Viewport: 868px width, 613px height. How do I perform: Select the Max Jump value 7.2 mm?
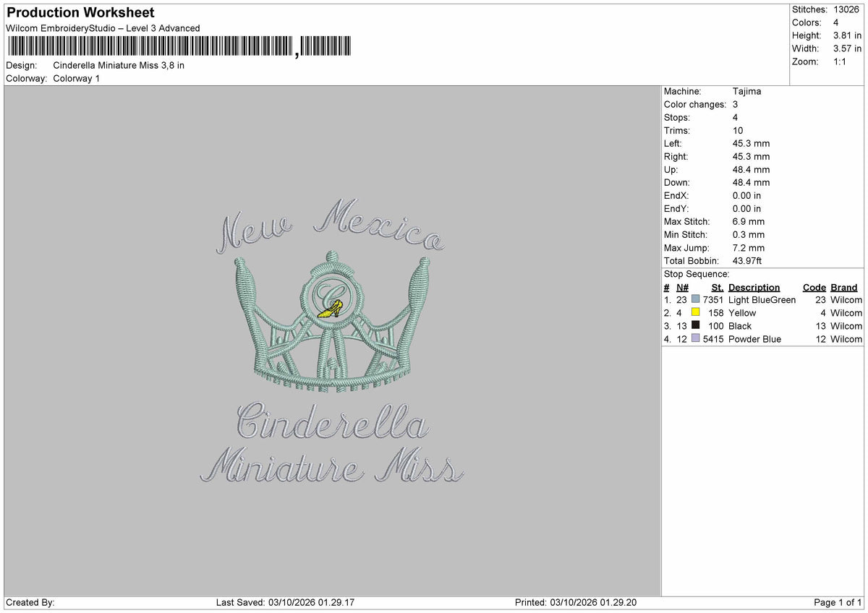point(748,248)
